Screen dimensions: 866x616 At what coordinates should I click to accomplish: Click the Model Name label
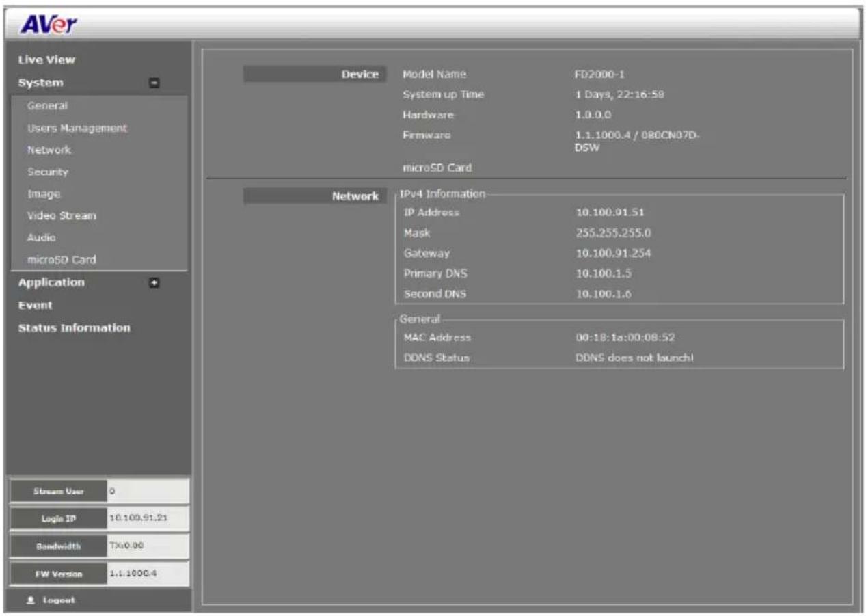tap(434, 75)
